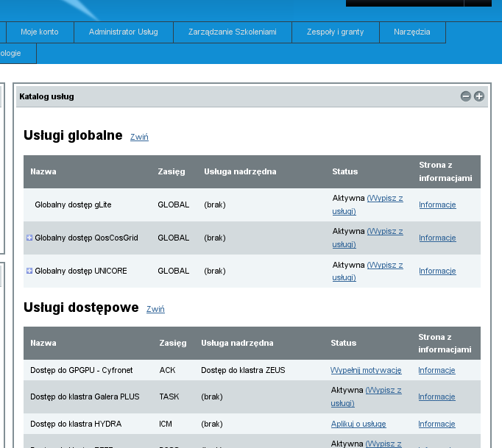Select the Globalny dostęp QosCosGrid name text

pos(86,238)
